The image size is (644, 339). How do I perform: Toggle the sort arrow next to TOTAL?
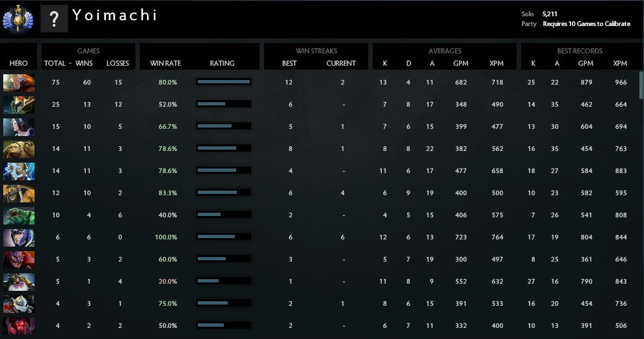pyautogui.click(x=70, y=63)
